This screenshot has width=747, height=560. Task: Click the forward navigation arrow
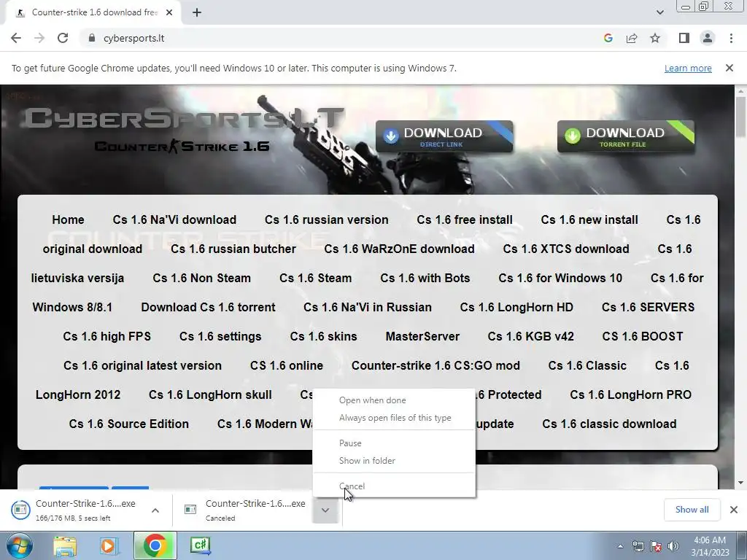coord(39,38)
